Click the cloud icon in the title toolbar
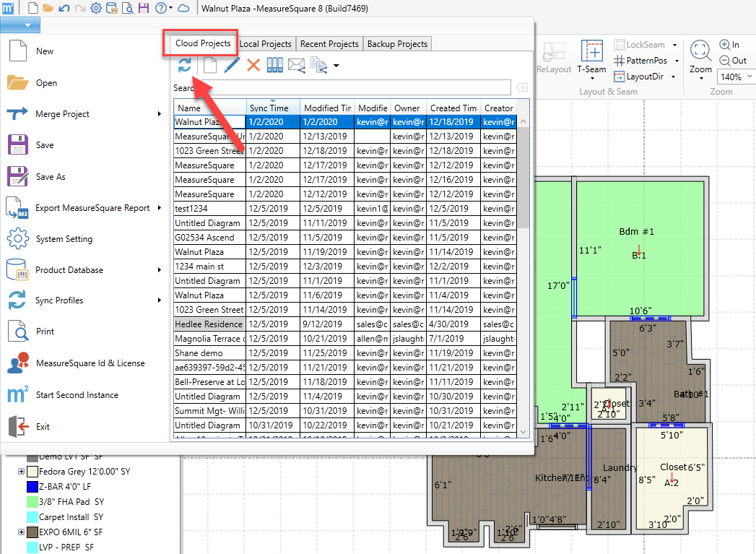The image size is (756, 554). coord(183,8)
